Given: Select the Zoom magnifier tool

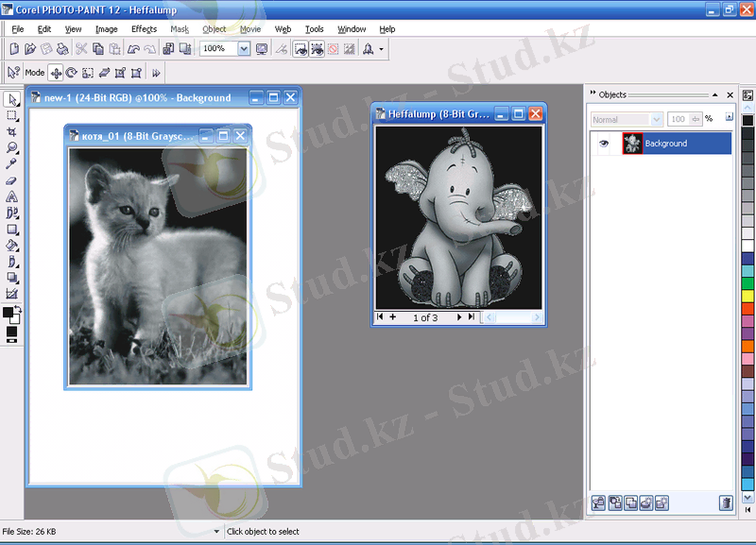Looking at the screenshot, I should [x=12, y=148].
